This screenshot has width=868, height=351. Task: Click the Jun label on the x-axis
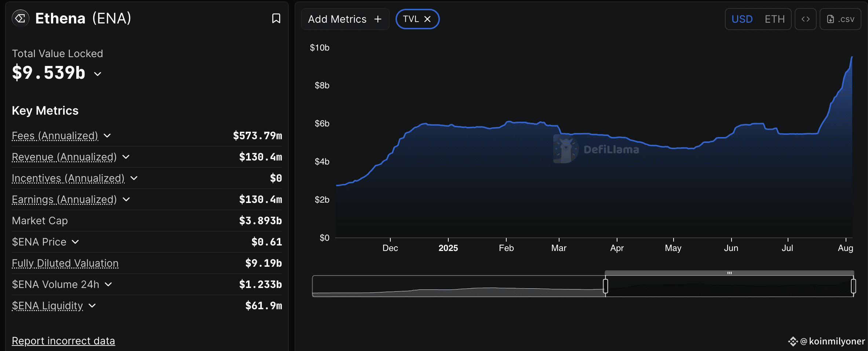click(x=731, y=248)
